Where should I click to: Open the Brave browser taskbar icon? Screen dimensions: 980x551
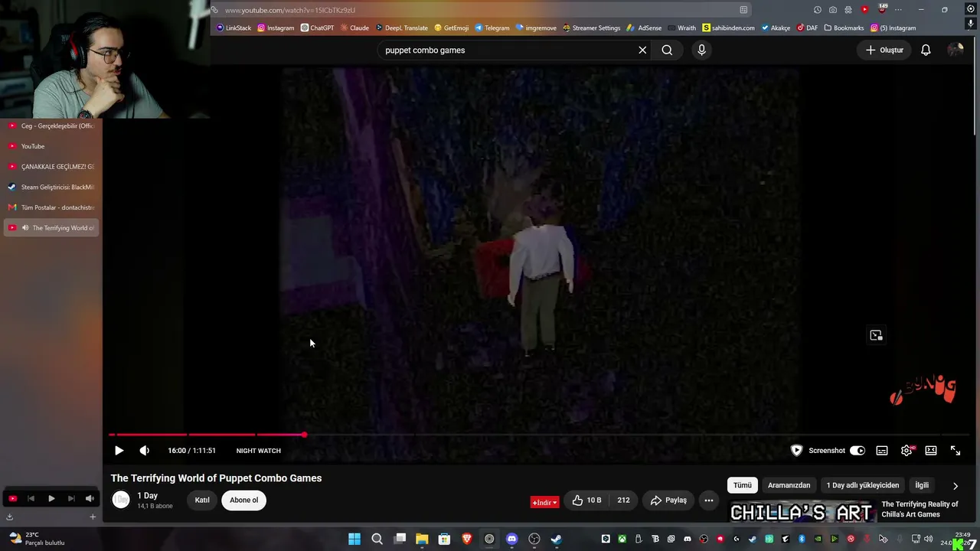(466, 539)
